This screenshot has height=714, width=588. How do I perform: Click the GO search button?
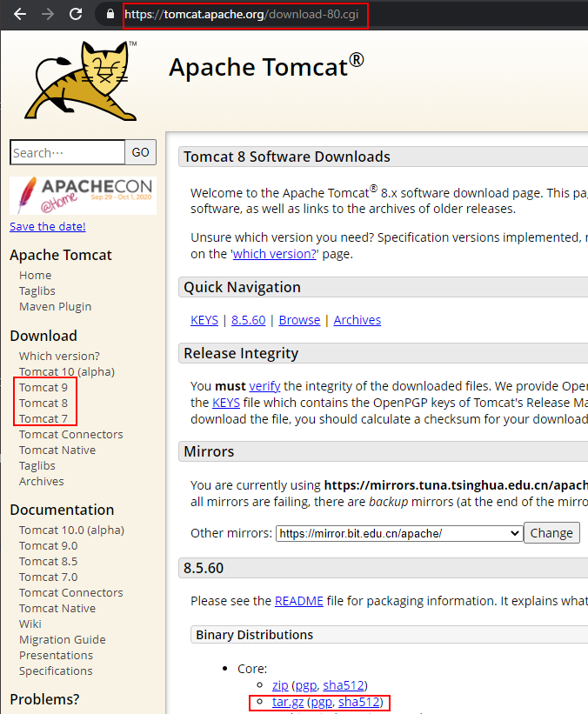140,152
